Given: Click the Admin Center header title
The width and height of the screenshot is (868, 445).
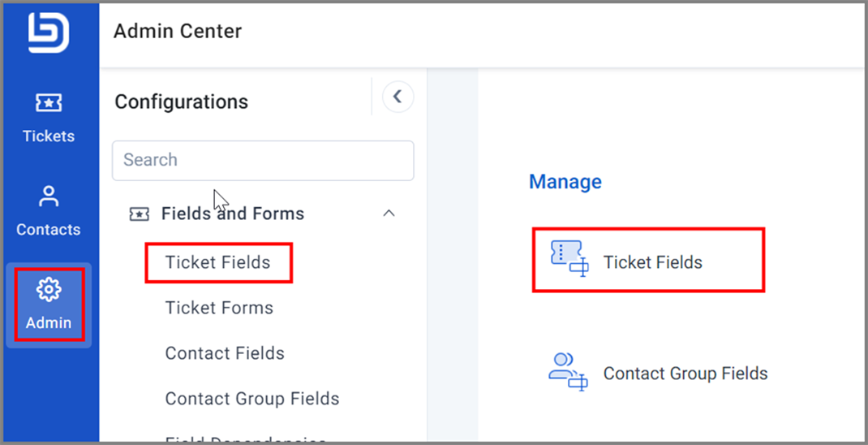Looking at the screenshot, I should pyautogui.click(x=178, y=31).
